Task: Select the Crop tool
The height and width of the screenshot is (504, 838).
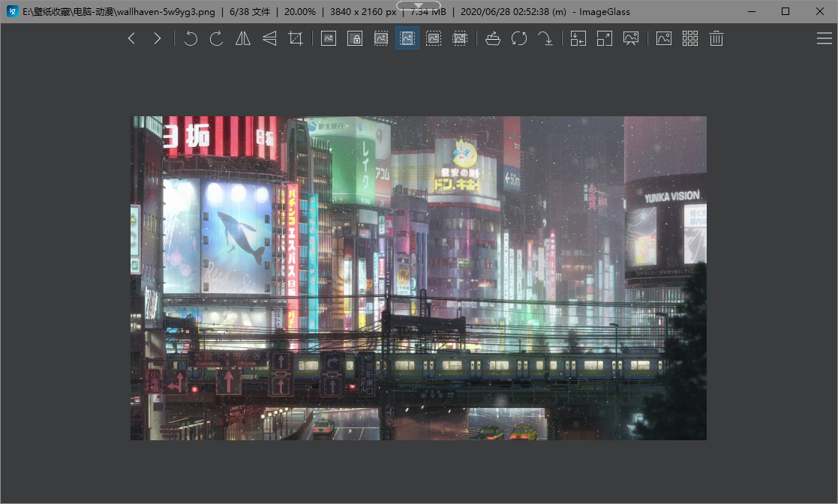Action: click(x=296, y=38)
